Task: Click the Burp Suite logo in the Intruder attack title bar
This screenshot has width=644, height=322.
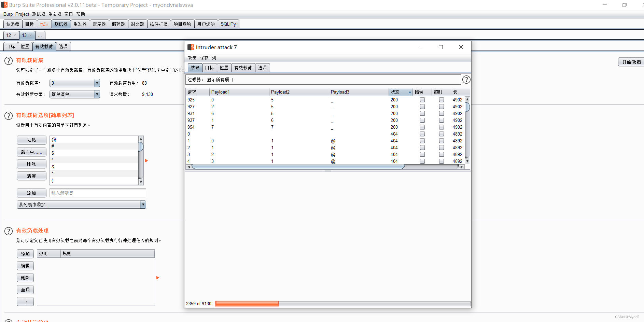Action: point(191,47)
